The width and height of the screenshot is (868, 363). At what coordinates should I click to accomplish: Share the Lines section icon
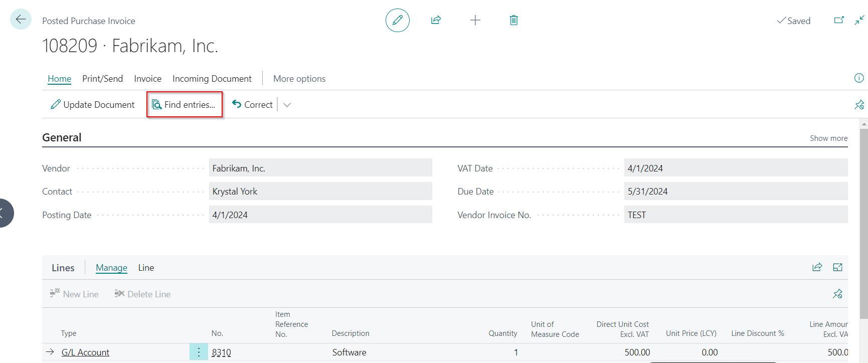coord(817,267)
